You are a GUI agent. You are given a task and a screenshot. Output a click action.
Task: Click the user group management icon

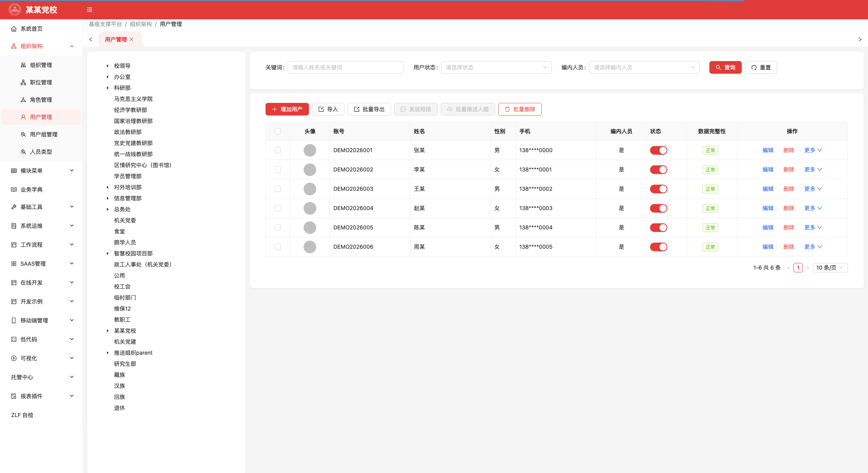tap(23, 134)
